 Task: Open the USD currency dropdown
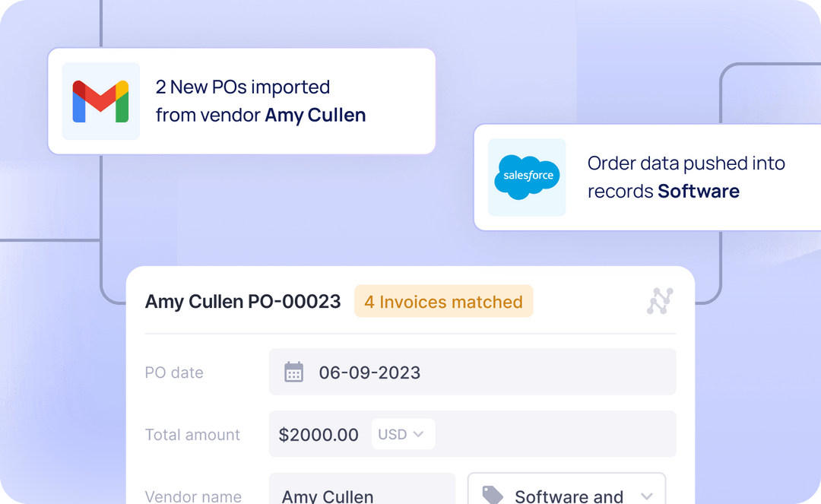point(403,434)
